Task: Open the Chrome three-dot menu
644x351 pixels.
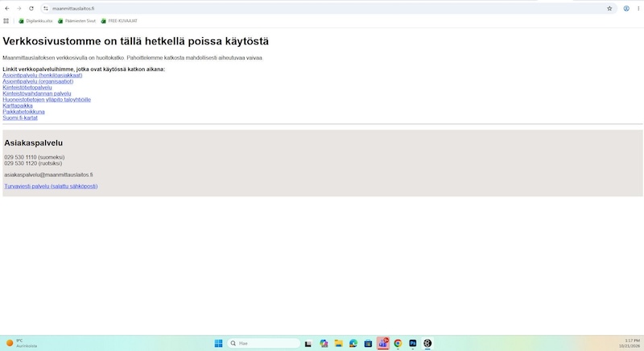Action: [x=638, y=8]
